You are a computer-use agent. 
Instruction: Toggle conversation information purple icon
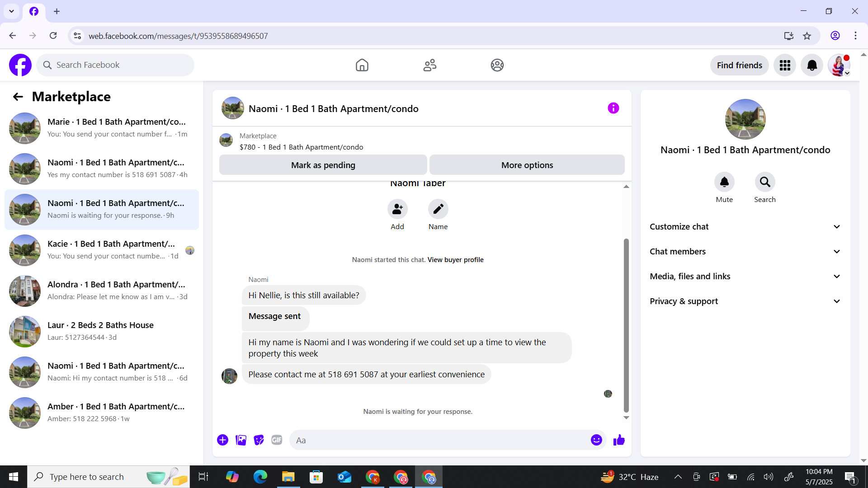click(613, 108)
